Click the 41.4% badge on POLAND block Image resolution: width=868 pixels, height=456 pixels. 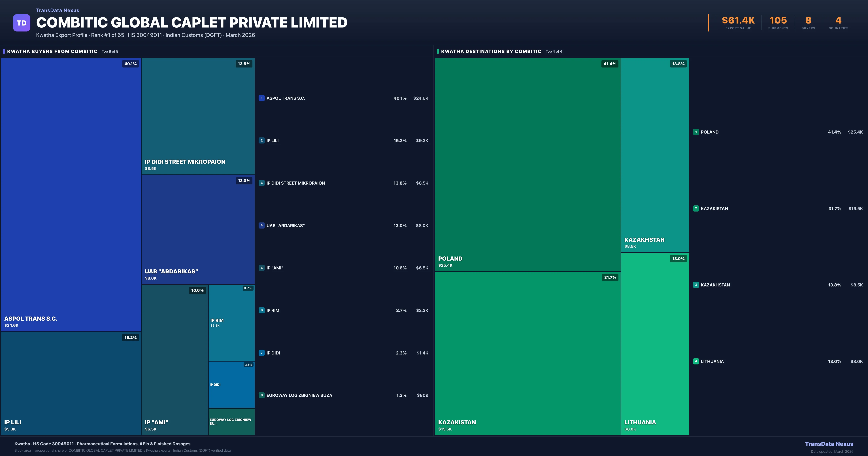(x=610, y=64)
